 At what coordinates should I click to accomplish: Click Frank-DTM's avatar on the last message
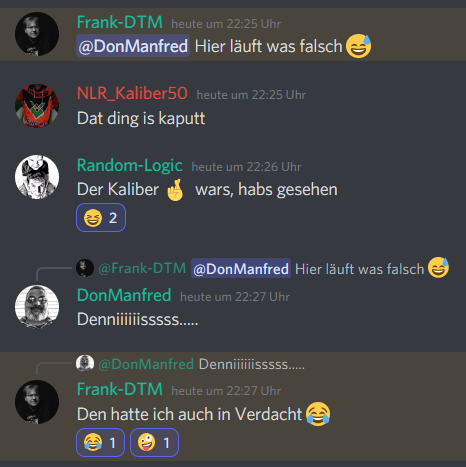[37, 402]
